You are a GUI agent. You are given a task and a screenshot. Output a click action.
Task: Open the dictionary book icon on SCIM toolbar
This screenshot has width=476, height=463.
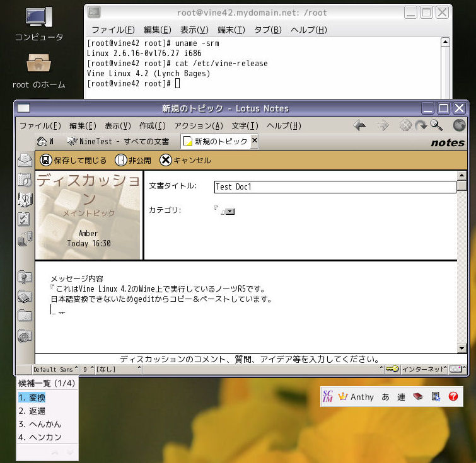click(418, 396)
